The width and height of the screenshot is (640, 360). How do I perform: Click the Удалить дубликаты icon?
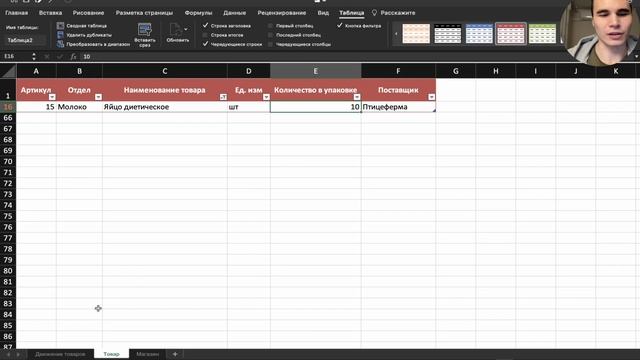click(x=60, y=35)
